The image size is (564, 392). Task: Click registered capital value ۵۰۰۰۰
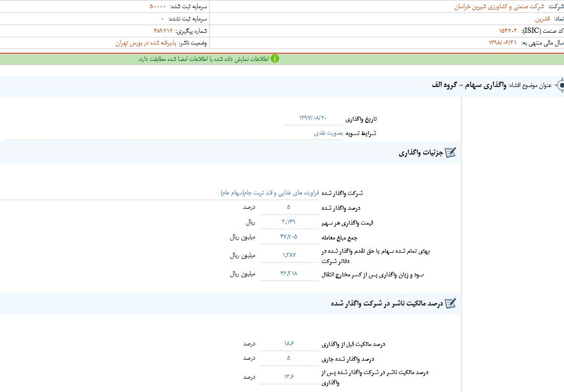pyautogui.click(x=158, y=7)
